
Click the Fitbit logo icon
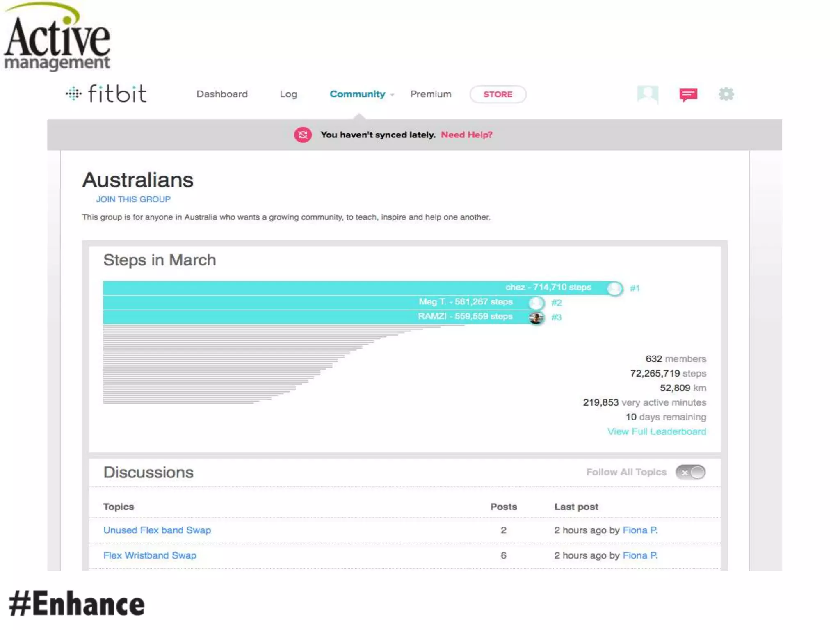click(x=74, y=94)
